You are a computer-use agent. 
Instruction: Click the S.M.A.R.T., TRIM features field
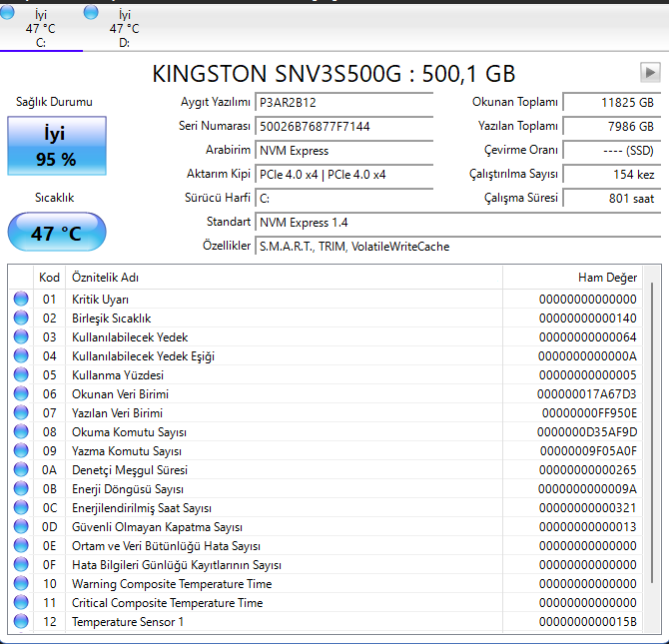point(457,247)
